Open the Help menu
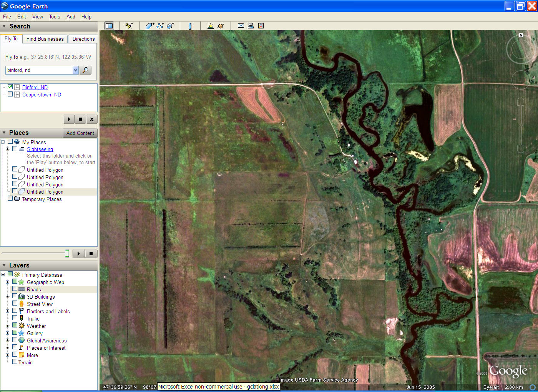The height and width of the screenshot is (392, 538). [86, 17]
